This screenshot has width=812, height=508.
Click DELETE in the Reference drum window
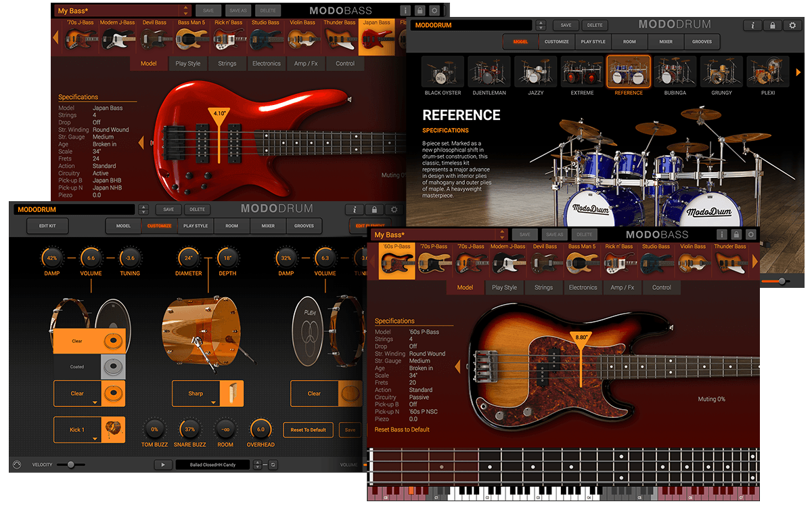coord(594,25)
